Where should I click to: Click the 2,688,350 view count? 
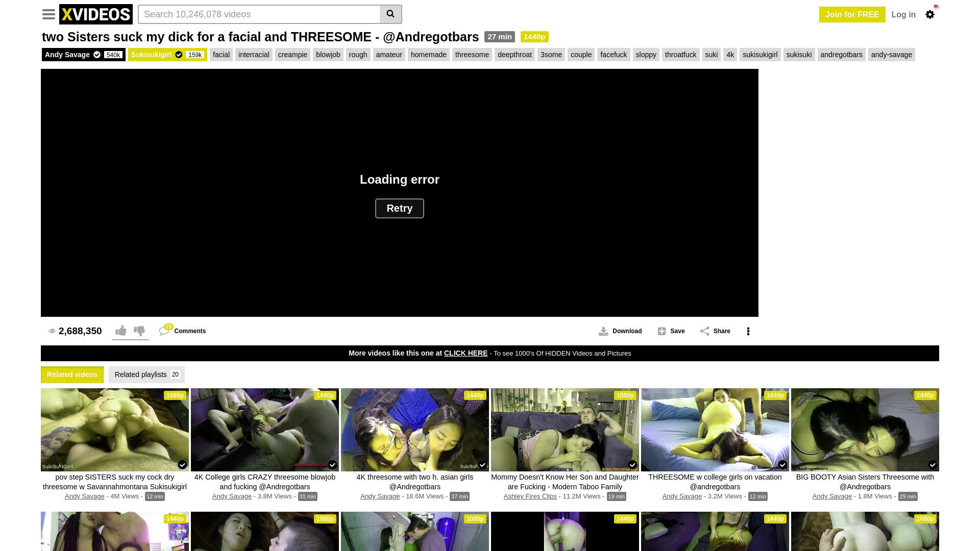pyautogui.click(x=80, y=331)
